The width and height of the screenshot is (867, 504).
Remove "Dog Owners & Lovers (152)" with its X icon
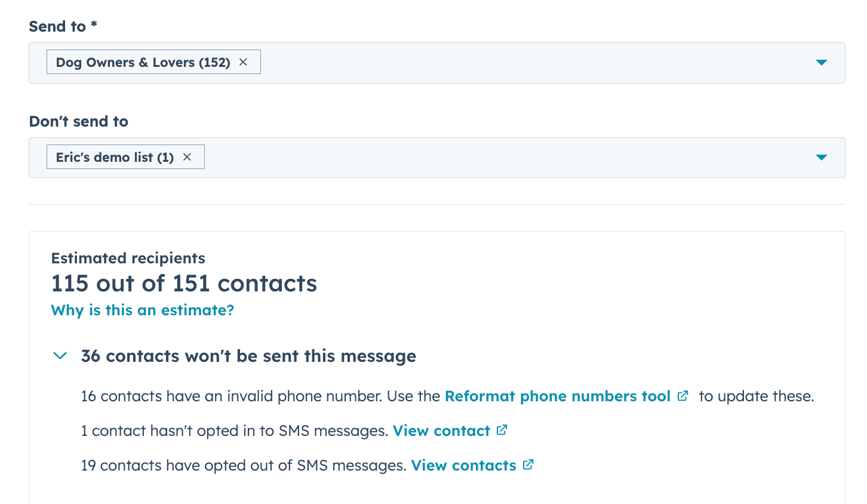pos(243,62)
